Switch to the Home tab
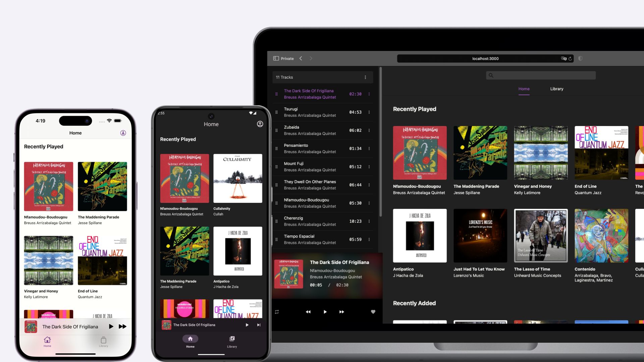 524,89
